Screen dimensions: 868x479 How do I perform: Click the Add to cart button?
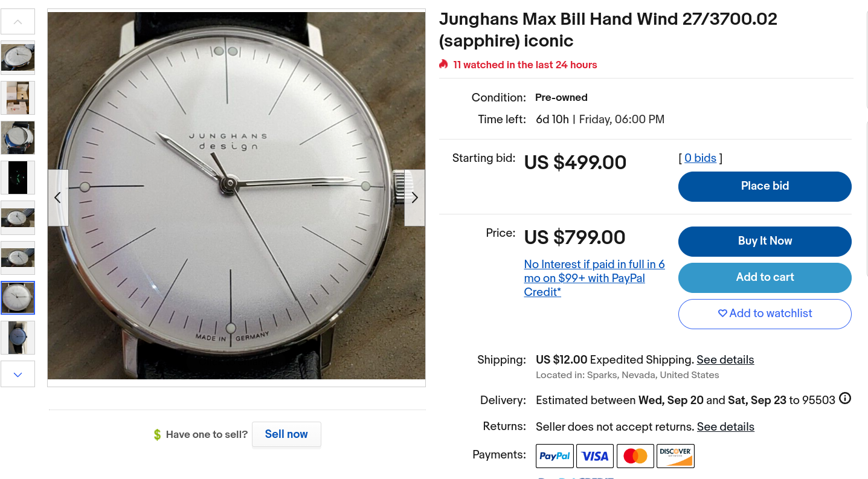[x=765, y=277]
